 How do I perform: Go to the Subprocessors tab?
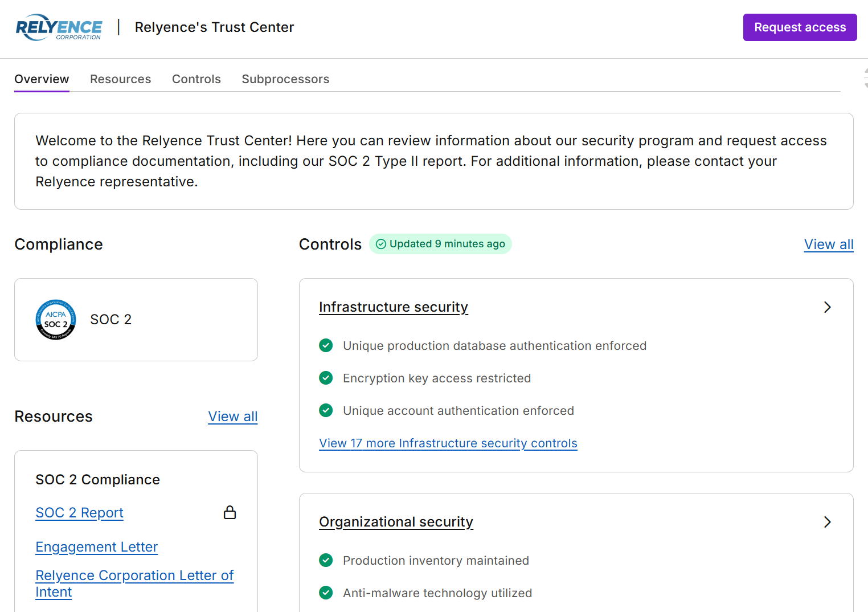click(285, 79)
